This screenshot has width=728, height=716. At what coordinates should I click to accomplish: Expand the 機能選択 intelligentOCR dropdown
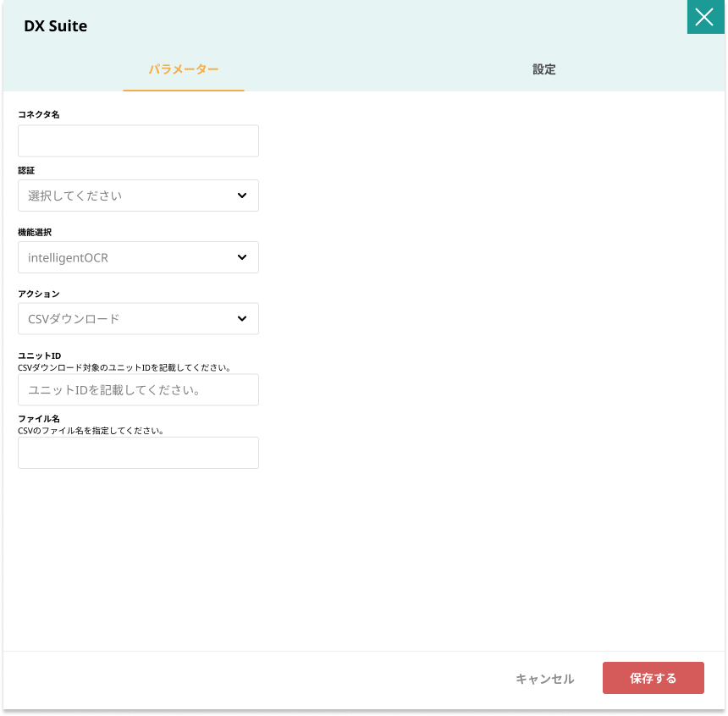coord(138,257)
